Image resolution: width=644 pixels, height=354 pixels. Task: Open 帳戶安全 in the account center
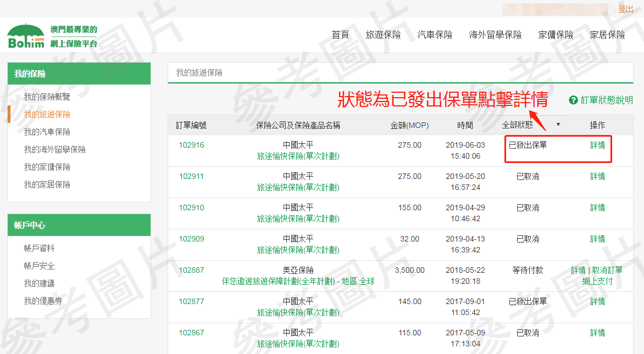point(39,266)
